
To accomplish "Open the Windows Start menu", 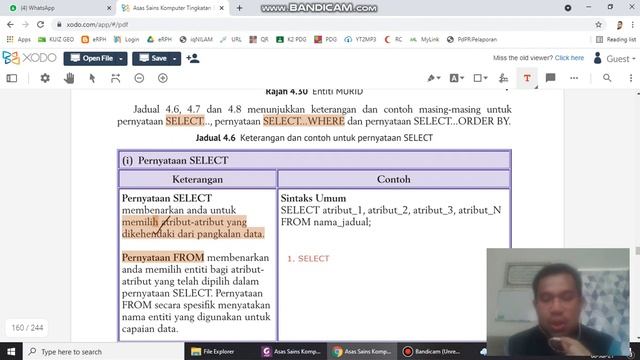I will coord(11,351).
